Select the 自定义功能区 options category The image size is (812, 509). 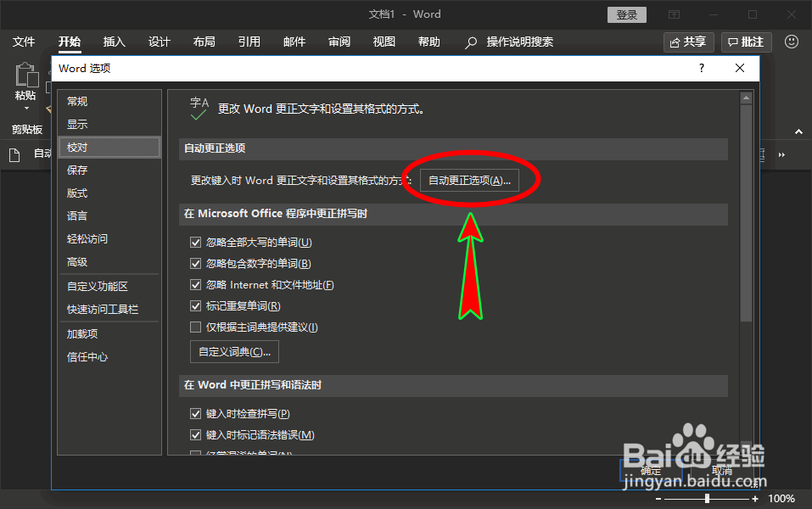[x=109, y=287]
